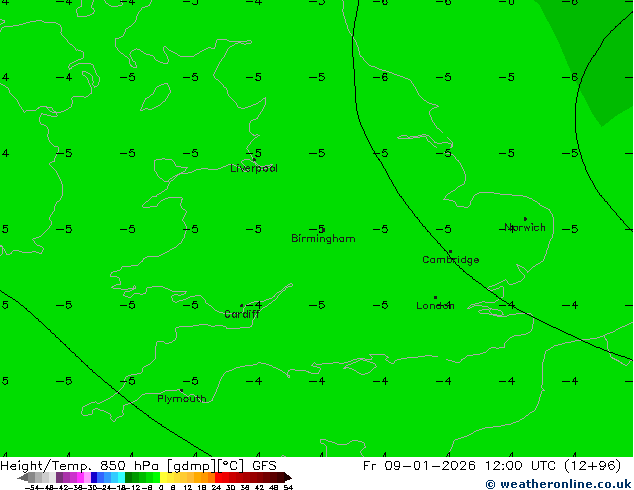Pick the dark blue segment of temperature scale

coord(94,477)
